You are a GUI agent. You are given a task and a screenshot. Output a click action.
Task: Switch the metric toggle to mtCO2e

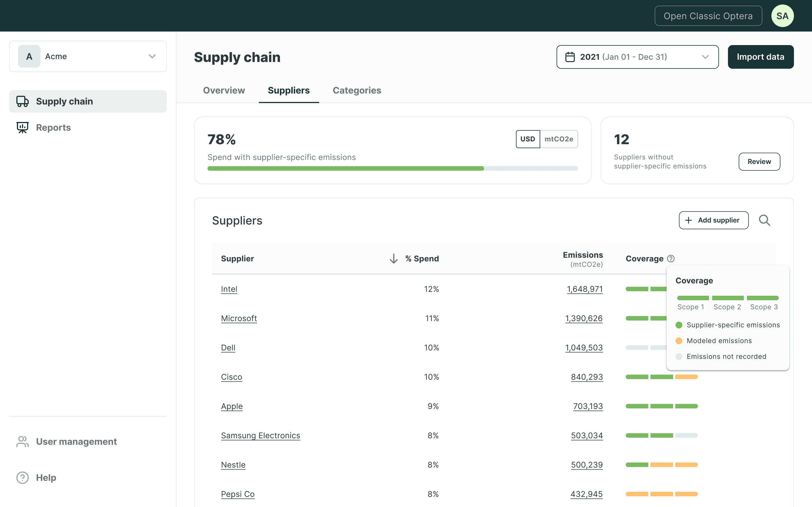559,139
